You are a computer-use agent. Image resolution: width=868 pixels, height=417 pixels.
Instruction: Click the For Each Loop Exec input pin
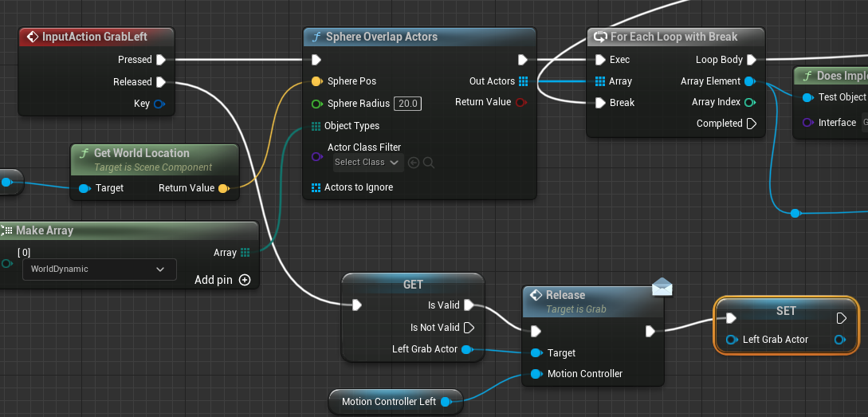pos(600,59)
